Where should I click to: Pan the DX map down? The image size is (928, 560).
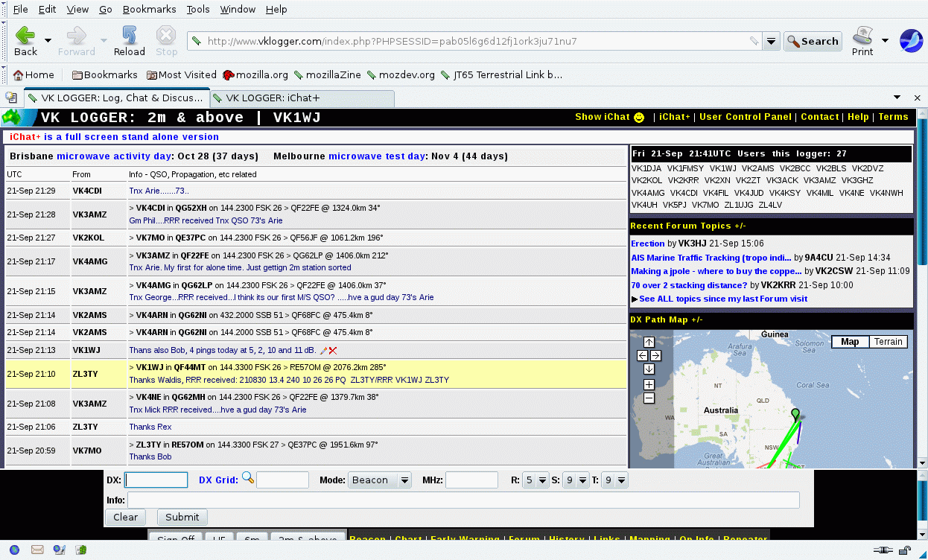649,369
